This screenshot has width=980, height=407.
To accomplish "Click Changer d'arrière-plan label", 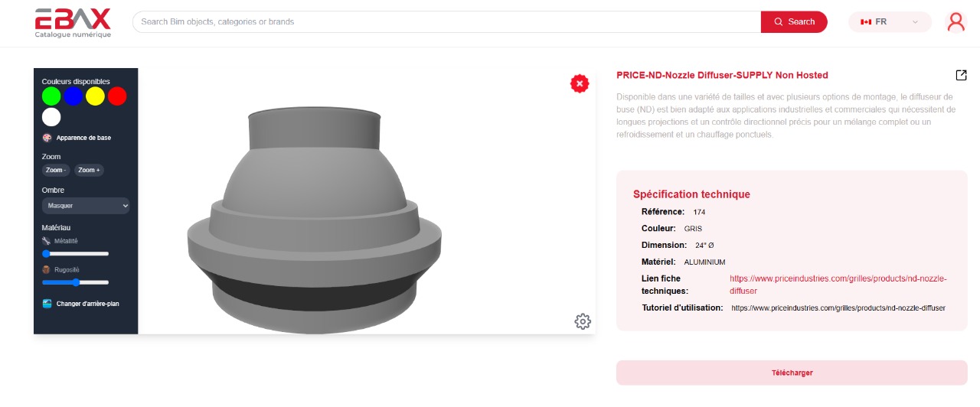I will [x=87, y=304].
